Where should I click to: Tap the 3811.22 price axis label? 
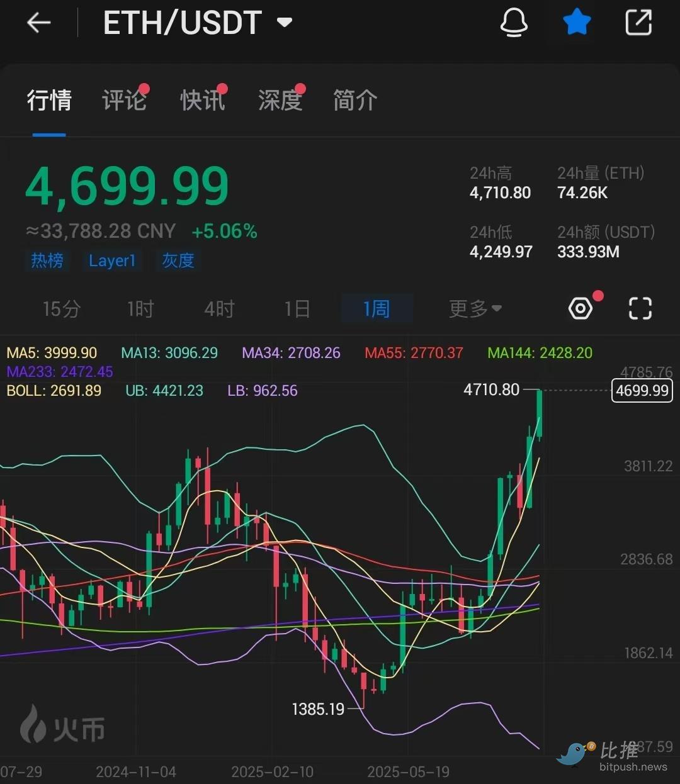click(x=648, y=466)
